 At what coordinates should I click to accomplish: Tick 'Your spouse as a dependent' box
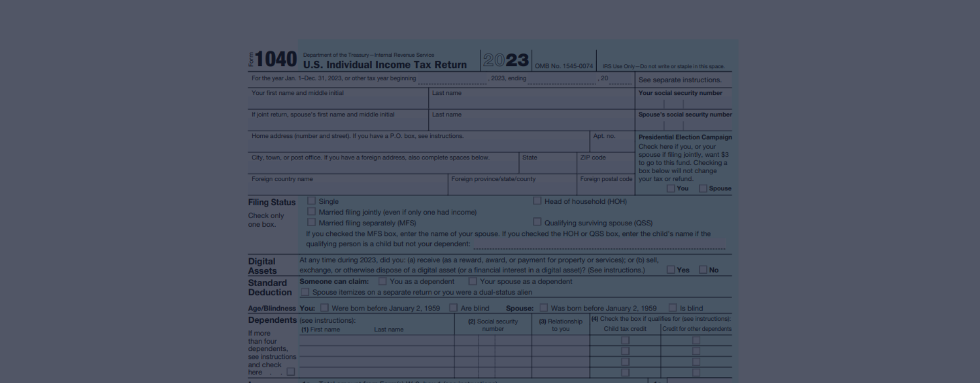click(x=473, y=281)
